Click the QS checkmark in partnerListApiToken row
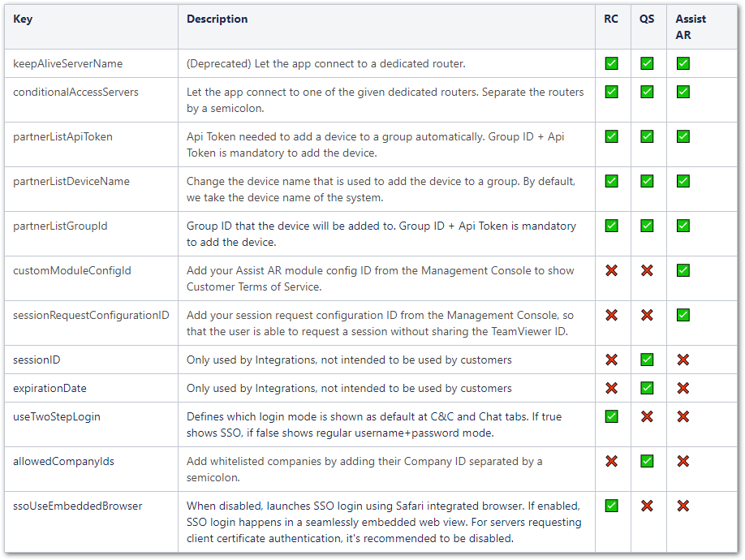 tap(647, 136)
